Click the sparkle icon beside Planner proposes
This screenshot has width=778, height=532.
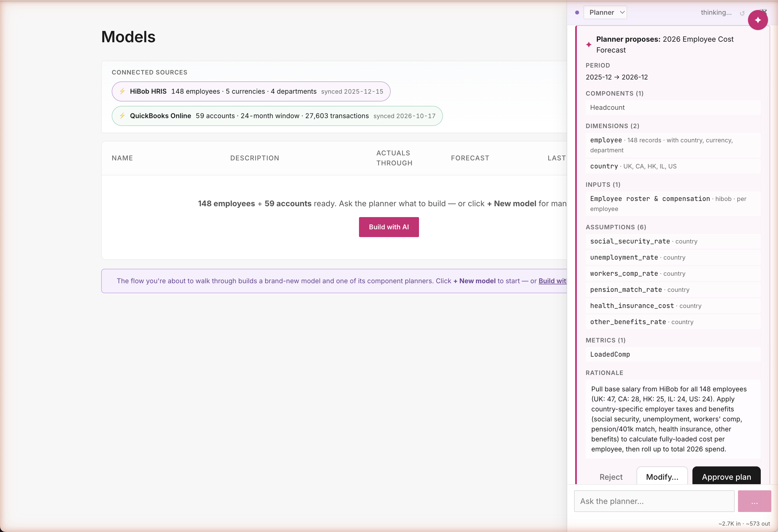pos(589,44)
